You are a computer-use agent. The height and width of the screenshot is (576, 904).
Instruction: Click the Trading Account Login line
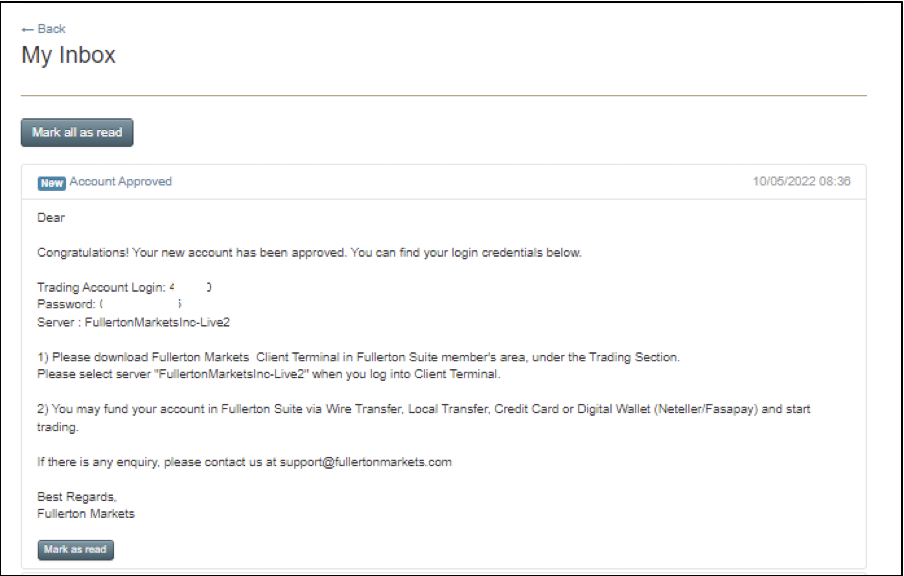tap(125, 287)
